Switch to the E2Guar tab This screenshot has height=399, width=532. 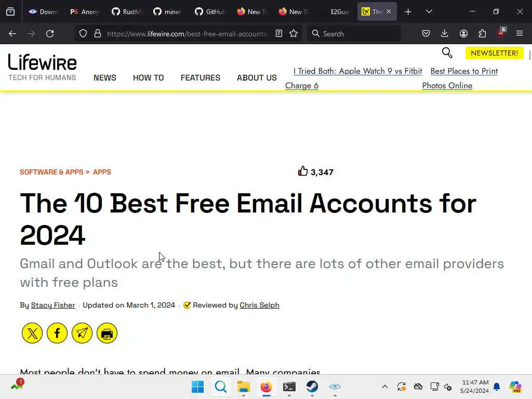coord(335,12)
